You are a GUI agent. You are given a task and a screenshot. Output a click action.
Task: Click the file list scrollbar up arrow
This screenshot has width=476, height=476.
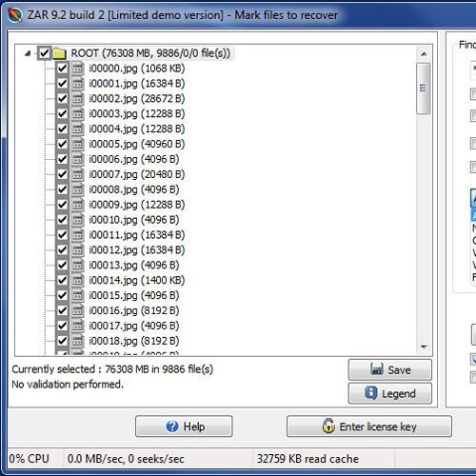(x=424, y=54)
